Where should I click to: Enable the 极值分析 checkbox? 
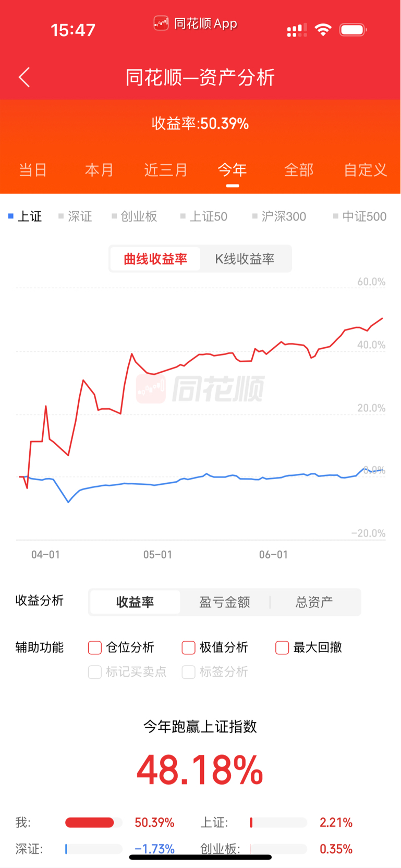click(x=188, y=647)
